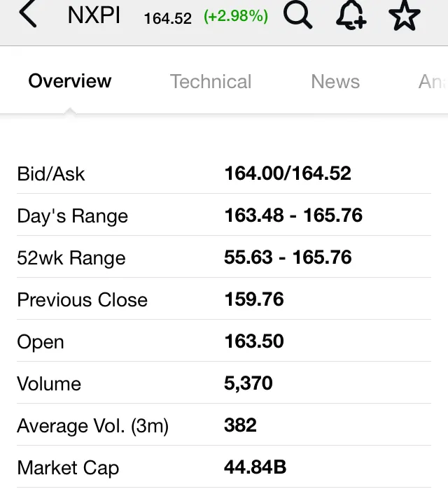Select the Previous Close row
This screenshot has height=489, width=448.
click(224, 299)
